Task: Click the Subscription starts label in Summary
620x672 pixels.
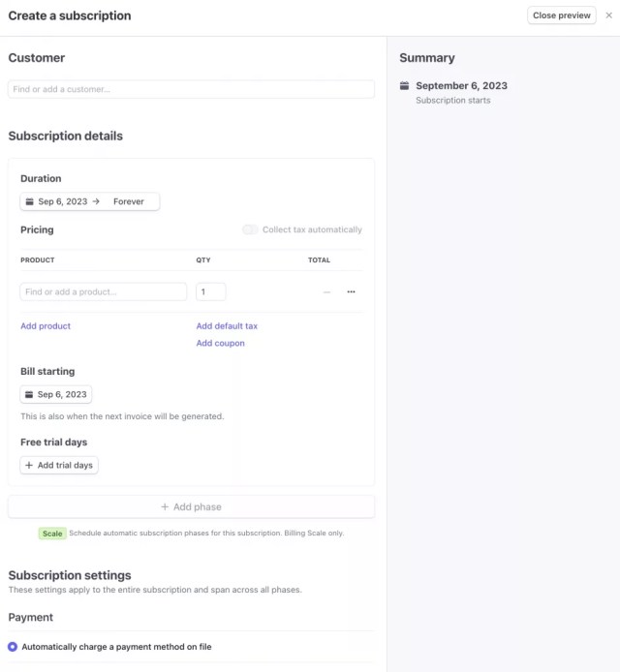Action: point(453,101)
